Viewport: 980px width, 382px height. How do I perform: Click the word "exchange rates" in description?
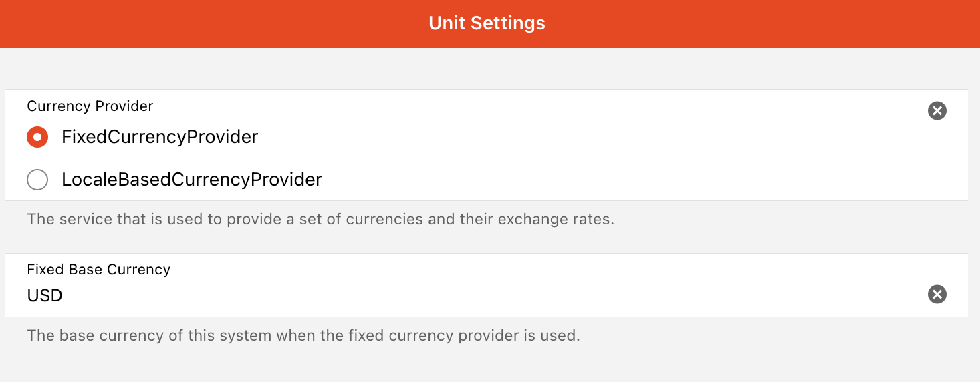tap(562, 219)
